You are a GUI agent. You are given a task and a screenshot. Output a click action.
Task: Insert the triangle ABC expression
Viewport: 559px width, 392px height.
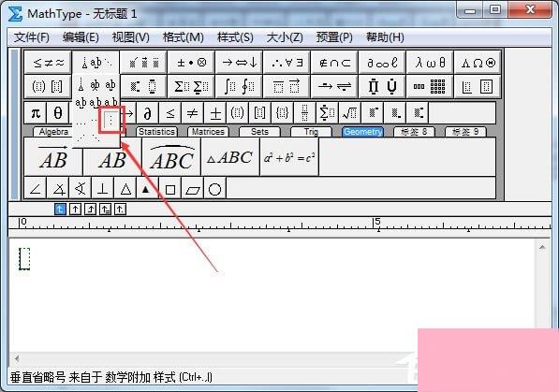point(230,157)
